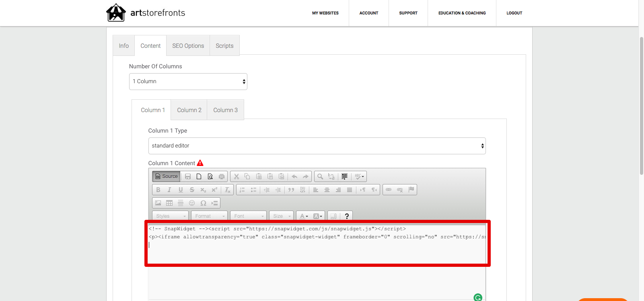Click the Align Left icon

click(x=316, y=190)
